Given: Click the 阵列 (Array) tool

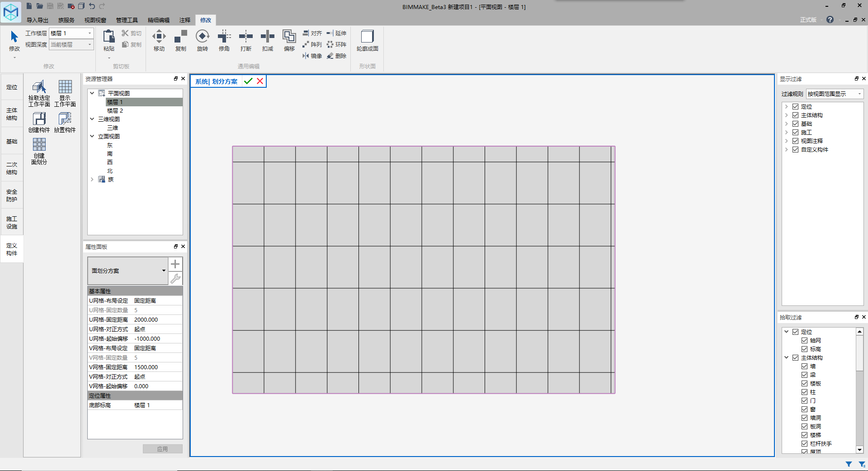Looking at the screenshot, I should [312, 44].
